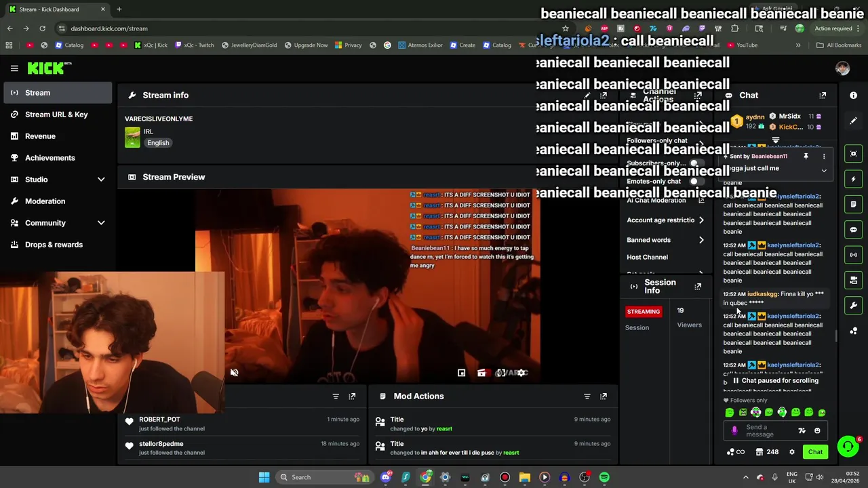The height and width of the screenshot is (488, 868).
Task: Open activity feed filter options
Action: click(336, 396)
